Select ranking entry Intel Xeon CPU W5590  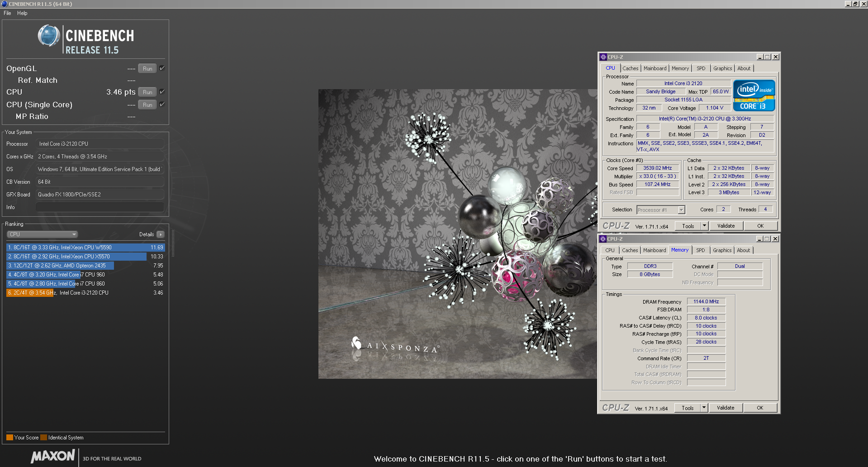(x=85, y=248)
